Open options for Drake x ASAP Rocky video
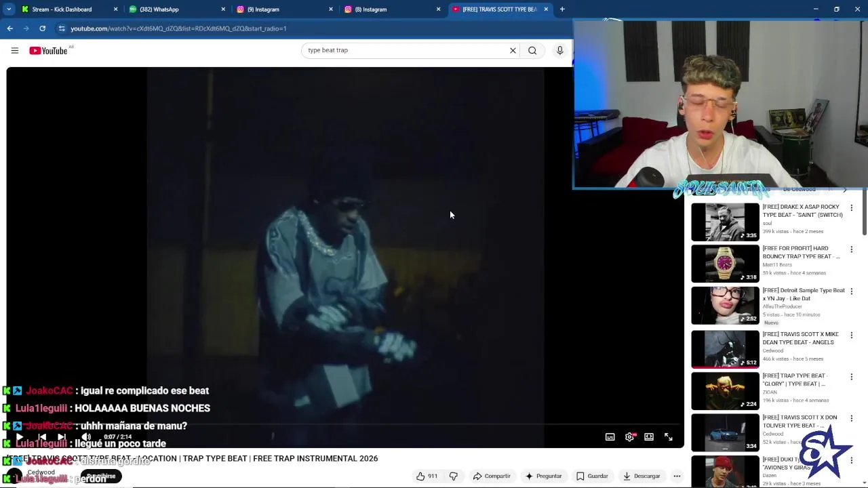The image size is (868, 488). click(x=851, y=208)
